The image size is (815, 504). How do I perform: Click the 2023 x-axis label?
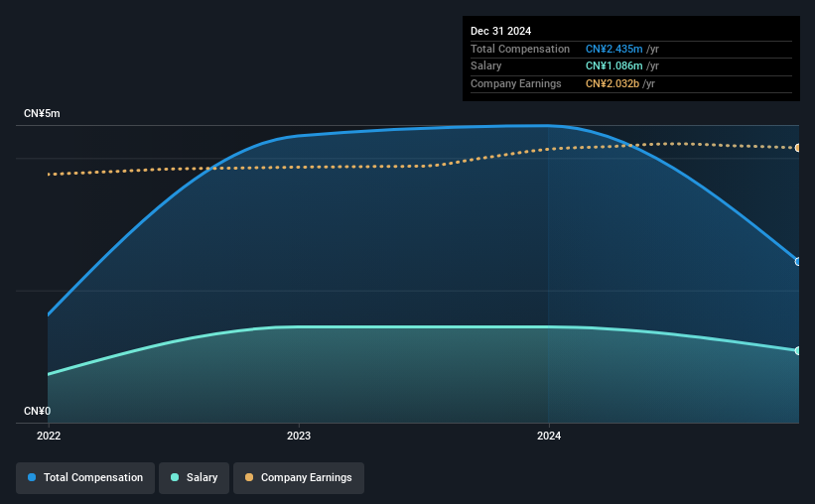(299, 436)
